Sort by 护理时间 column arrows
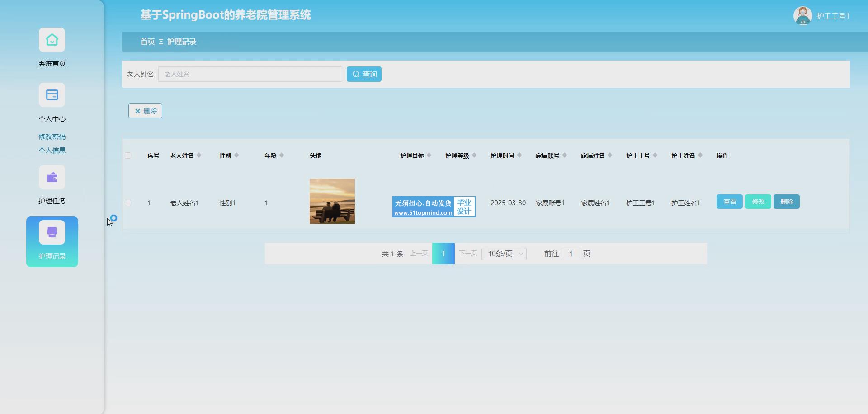This screenshot has height=414, width=868. click(x=519, y=155)
